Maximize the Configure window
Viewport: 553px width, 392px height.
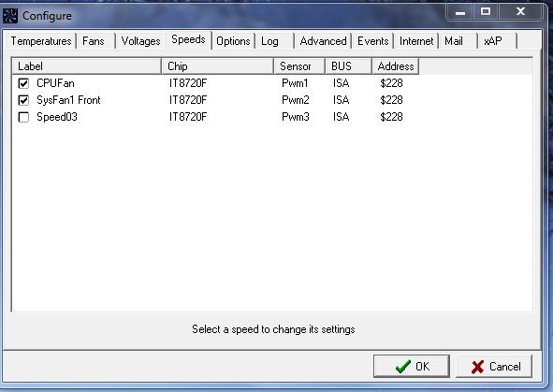(x=486, y=11)
